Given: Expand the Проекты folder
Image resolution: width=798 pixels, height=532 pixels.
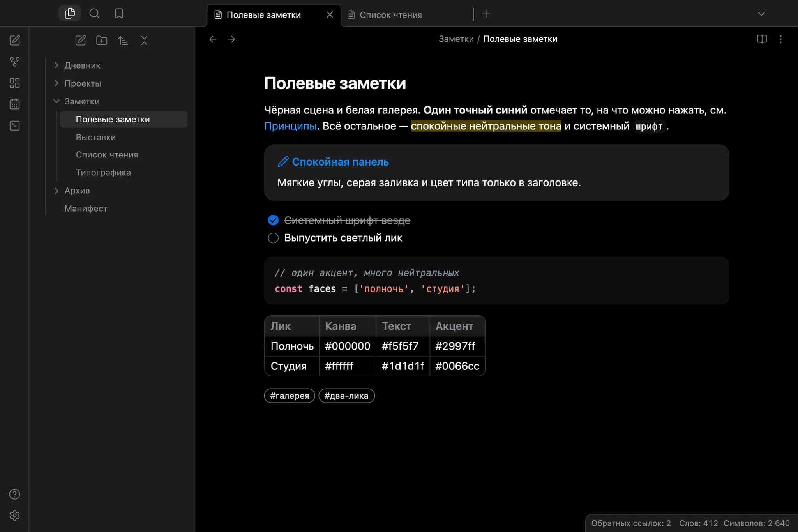Looking at the screenshot, I should [x=83, y=83].
